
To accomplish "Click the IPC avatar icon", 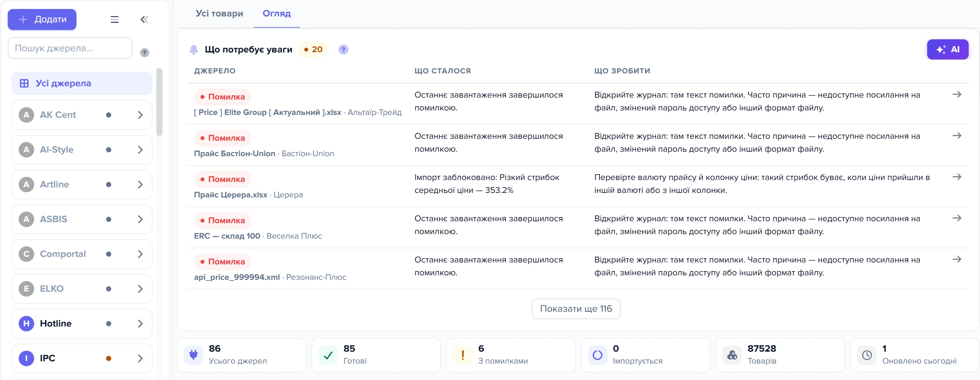I will (26, 358).
